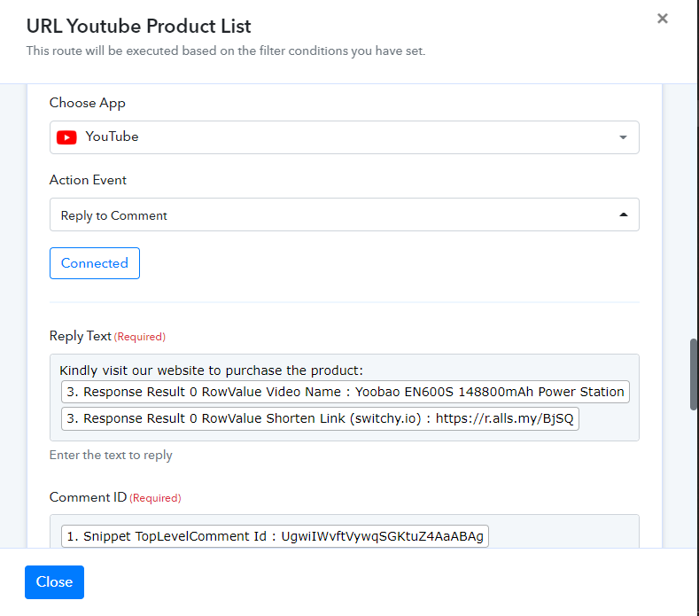Select the Shorten Link mapped tag
This screenshot has width=699, height=616.
click(x=320, y=418)
